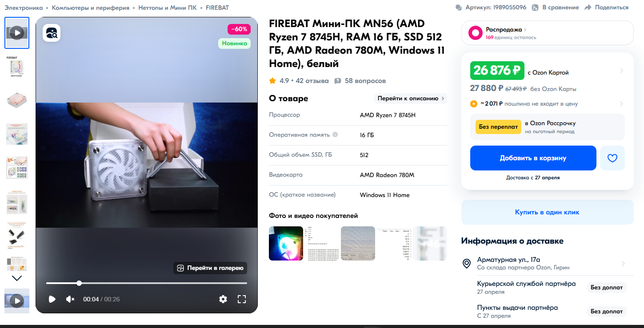The width and height of the screenshot is (644, 328).
Task: Expand more thumbnails with down chevron
Action: [x=17, y=278]
